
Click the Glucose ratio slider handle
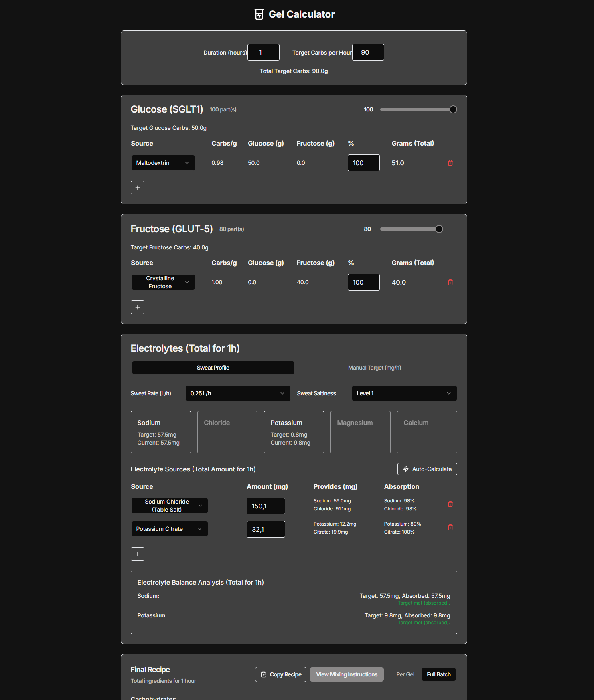tap(453, 109)
